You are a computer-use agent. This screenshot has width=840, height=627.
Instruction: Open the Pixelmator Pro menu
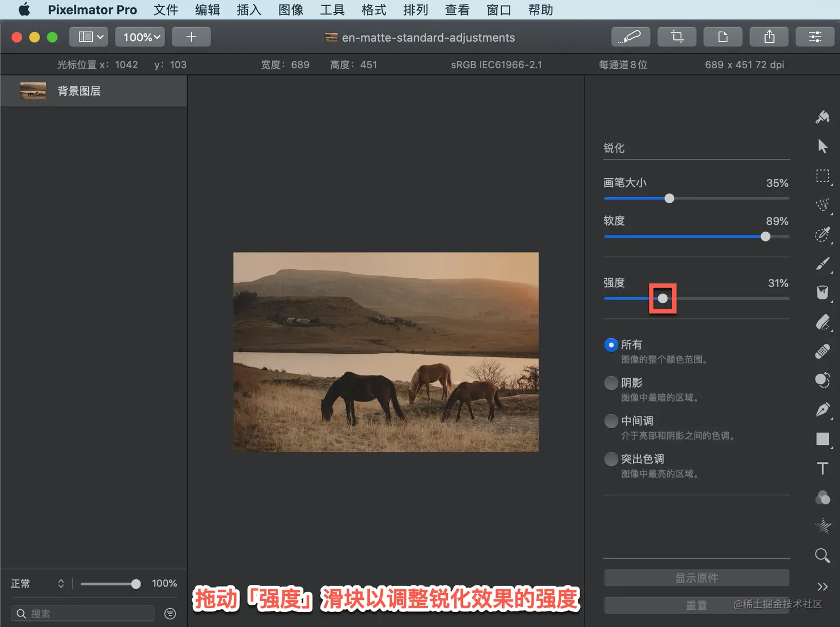pyautogui.click(x=92, y=9)
